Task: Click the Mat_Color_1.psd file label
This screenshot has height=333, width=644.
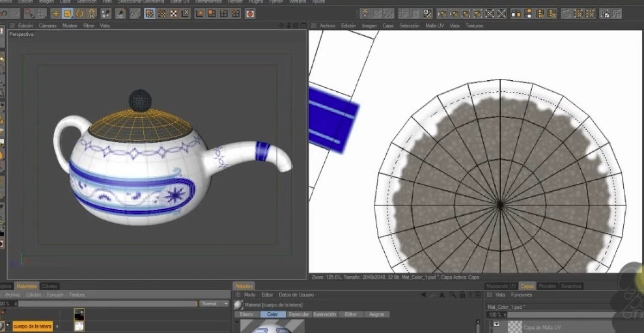Action: [x=506, y=307]
